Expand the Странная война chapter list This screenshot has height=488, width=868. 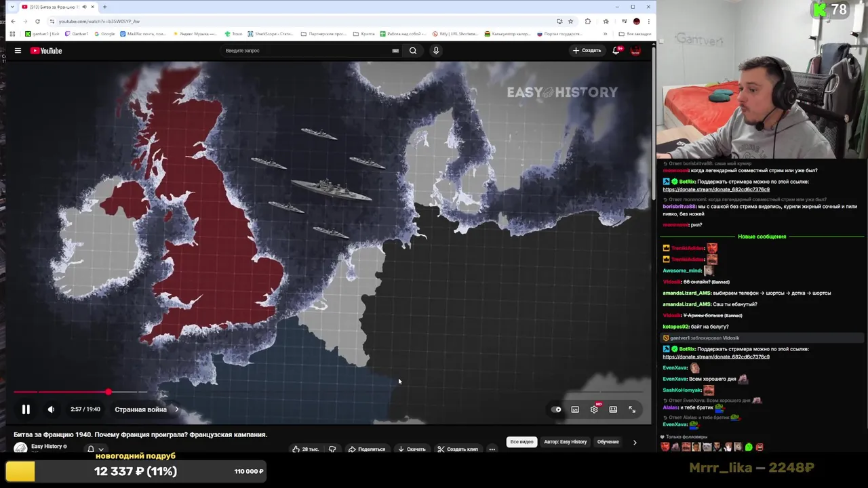pos(146,409)
